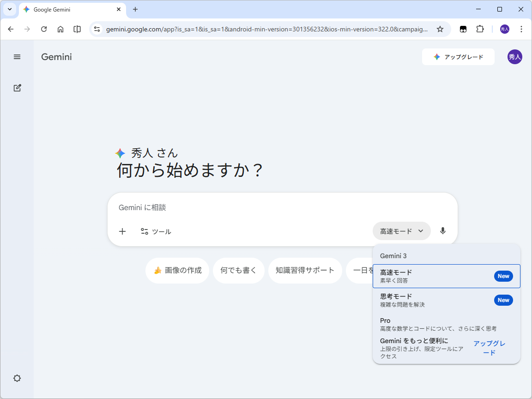Go to the browser home page icon
The height and width of the screenshot is (399, 532).
[60, 29]
